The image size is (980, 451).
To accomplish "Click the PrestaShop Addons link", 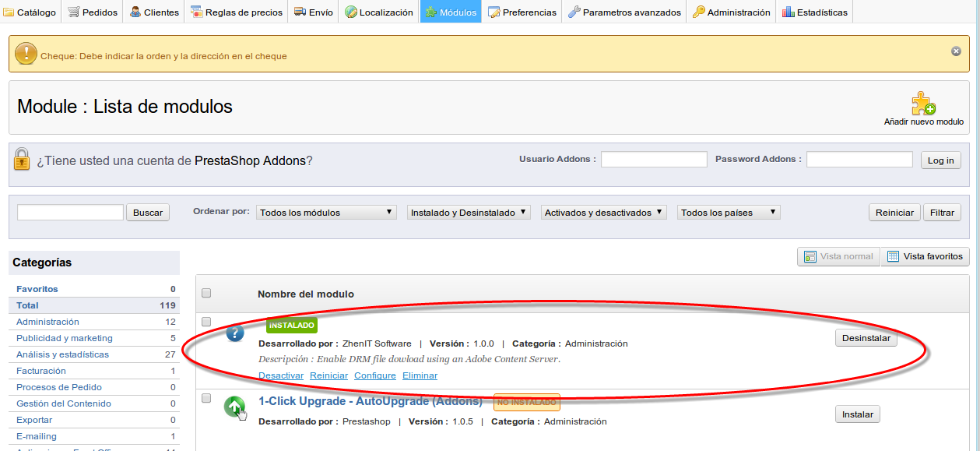I will click(250, 161).
